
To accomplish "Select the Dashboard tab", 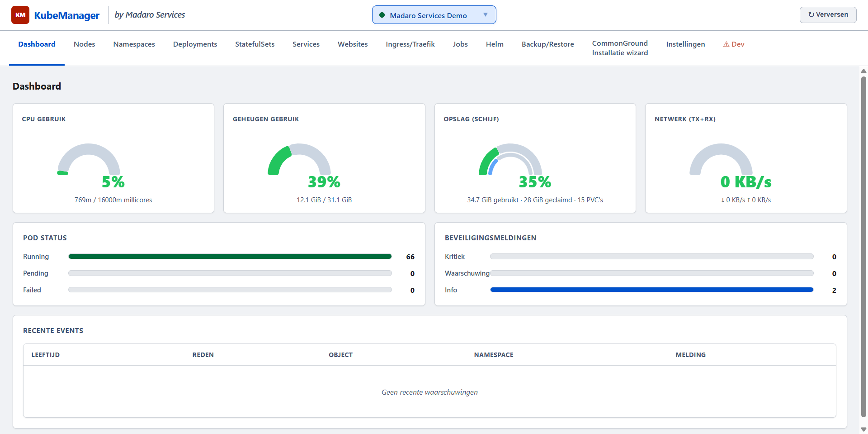I will click(37, 44).
